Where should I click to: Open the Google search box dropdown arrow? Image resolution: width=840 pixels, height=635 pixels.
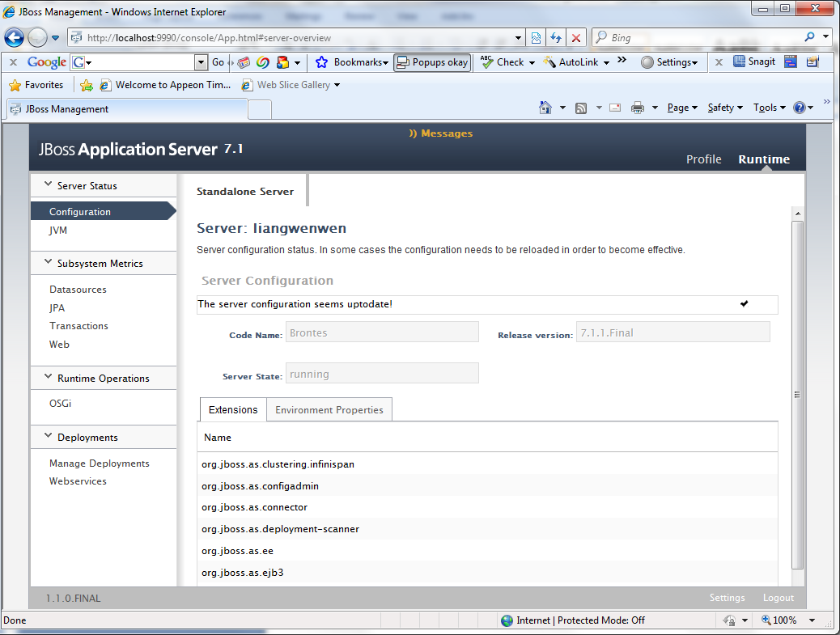click(x=201, y=62)
